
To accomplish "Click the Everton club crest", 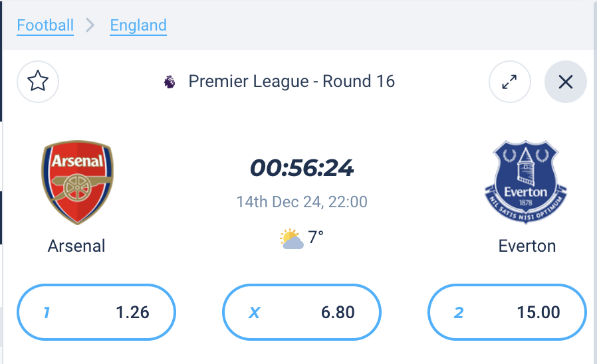I will click(525, 182).
